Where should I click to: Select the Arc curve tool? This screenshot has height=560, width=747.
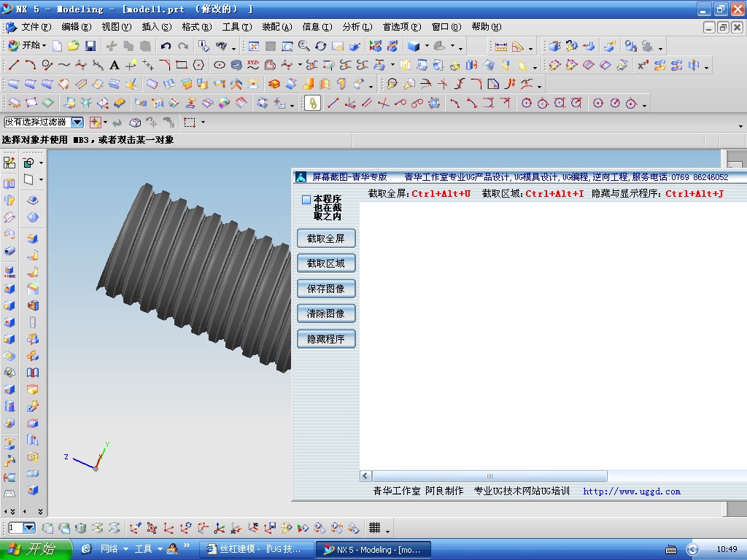30,65
